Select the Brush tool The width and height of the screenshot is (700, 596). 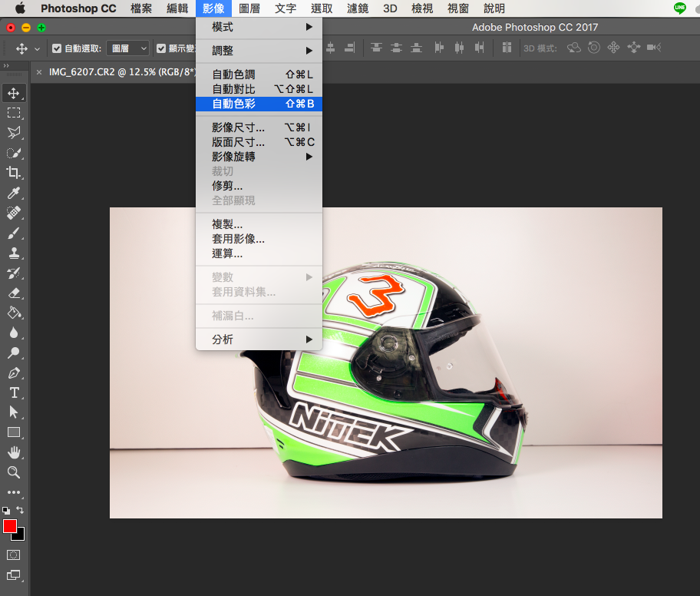coord(13,233)
